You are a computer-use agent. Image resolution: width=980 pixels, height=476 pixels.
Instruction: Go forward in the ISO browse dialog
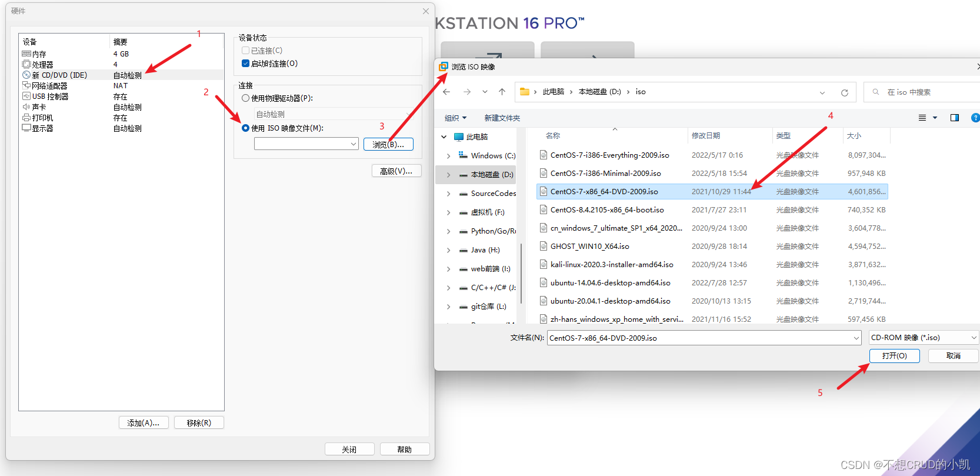(466, 92)
